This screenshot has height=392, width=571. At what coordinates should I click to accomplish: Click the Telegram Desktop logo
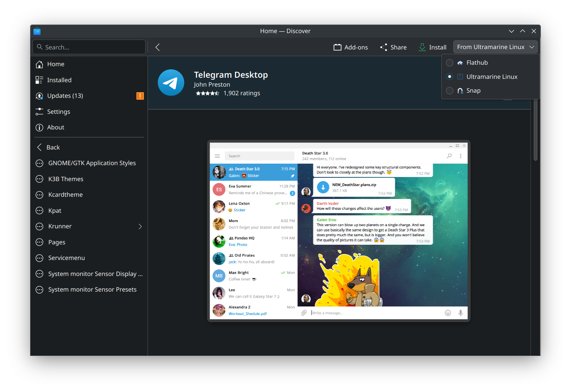pyautogui.click(x=171, y=83)
